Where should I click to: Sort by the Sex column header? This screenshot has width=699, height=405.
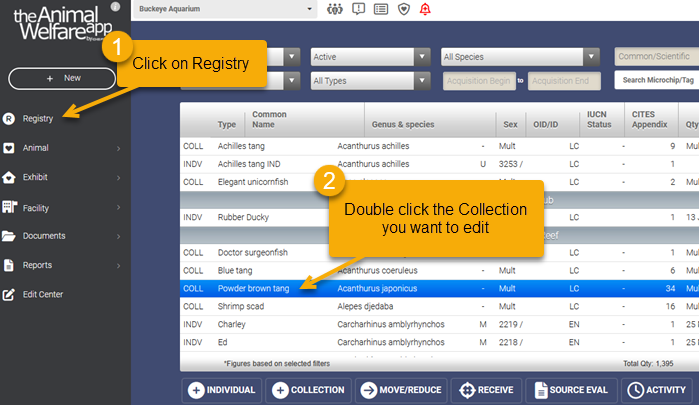(510, 124)
